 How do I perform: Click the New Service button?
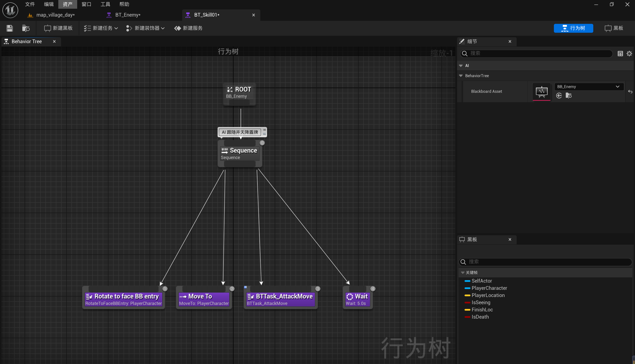pos(189,28)
